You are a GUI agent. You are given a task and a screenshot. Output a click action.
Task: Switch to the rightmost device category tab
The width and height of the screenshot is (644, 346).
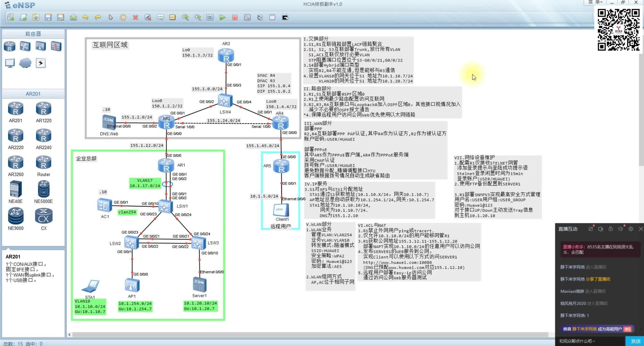(x=55, y=46)
